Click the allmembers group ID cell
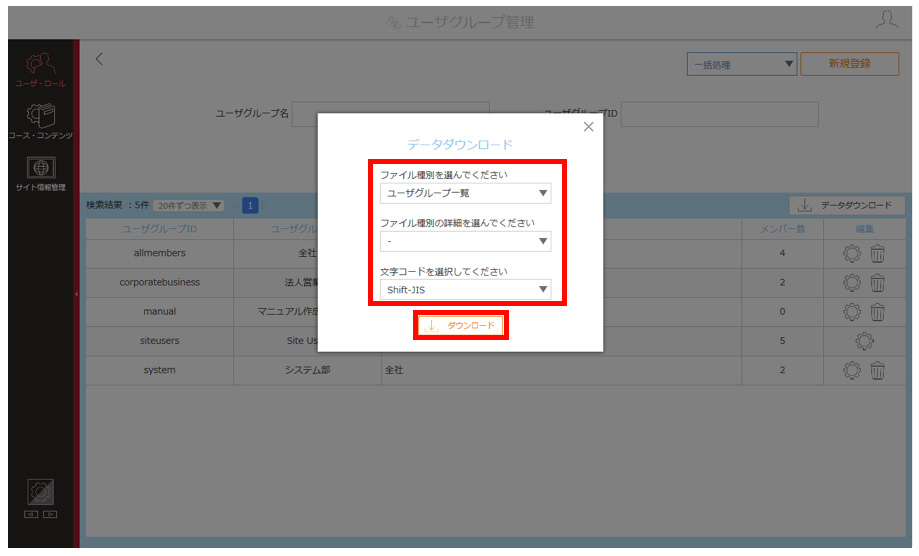This screenshot has width=919, height=556. pos(159,253)
